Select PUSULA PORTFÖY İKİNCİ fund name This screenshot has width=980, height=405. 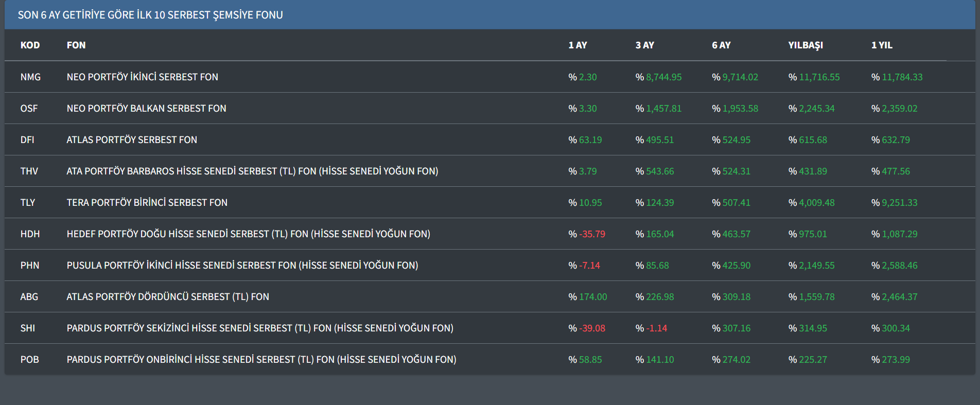click(242, 266)
